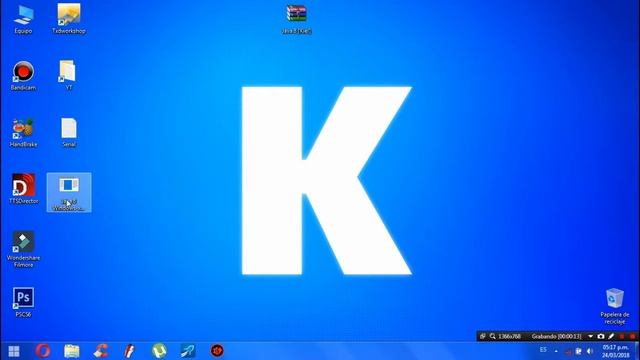Viewport: 640px width, 360px height.
Task: Click the ES language indicator
Action: (543, 350)
